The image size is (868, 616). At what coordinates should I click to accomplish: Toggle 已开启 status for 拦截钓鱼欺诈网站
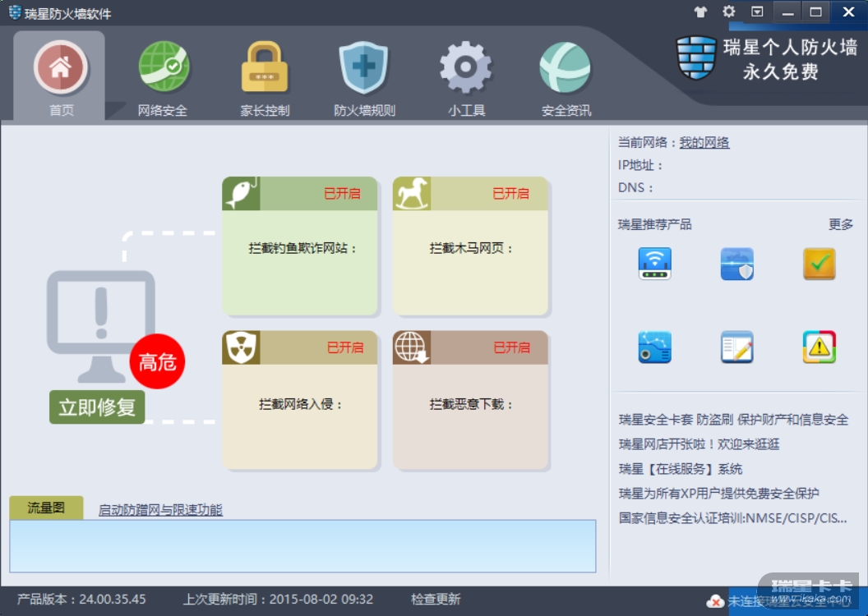coord(342,194)
